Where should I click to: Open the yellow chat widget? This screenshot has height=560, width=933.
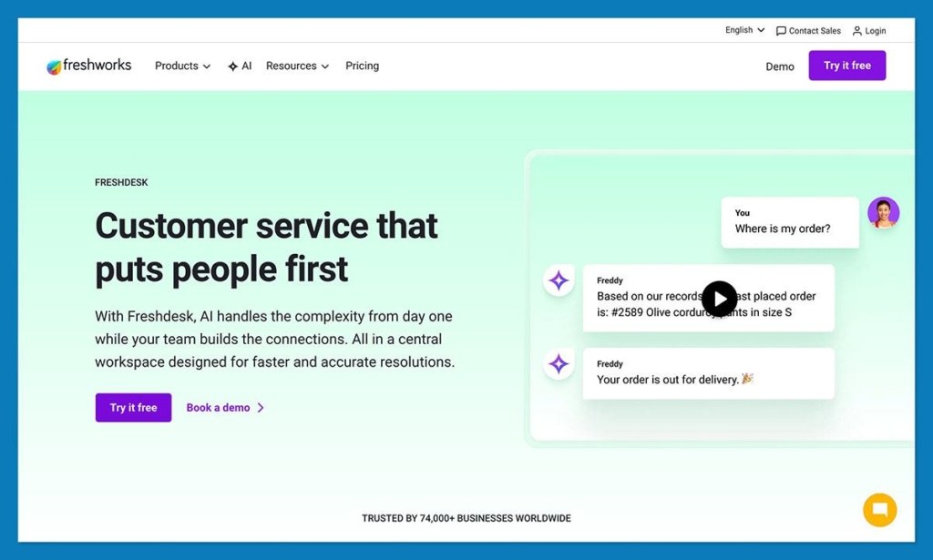(x=879, y=510)
